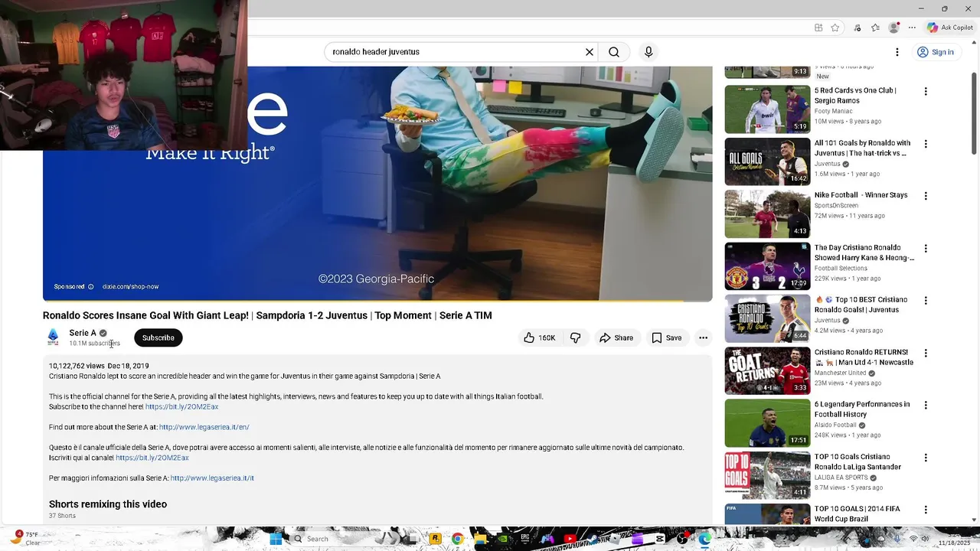
Task: Open Edge profile avatar icon
Action: [x=893, y=28]
